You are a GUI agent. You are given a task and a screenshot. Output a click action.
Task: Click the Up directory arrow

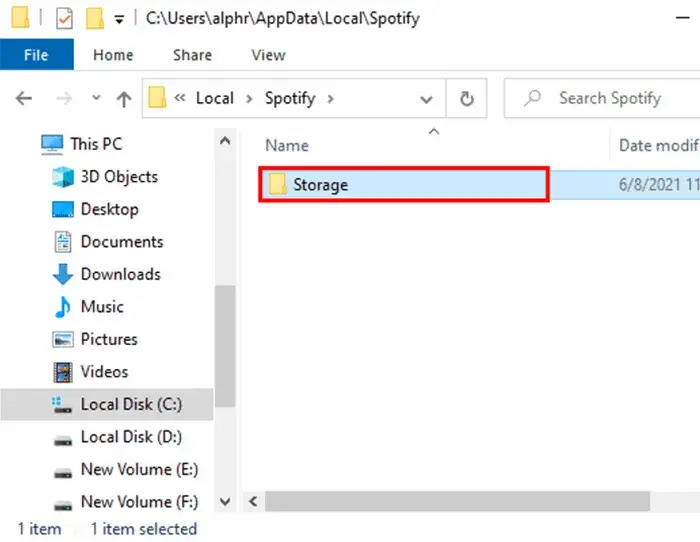coord(124,98)
